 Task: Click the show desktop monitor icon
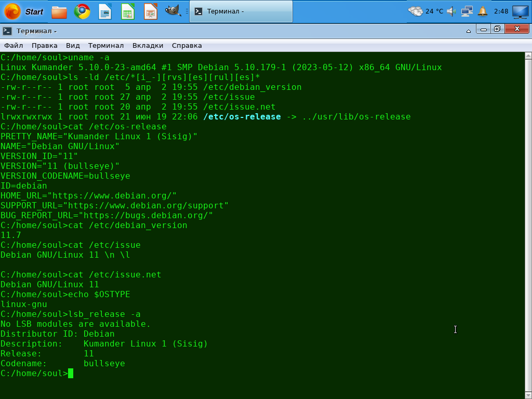[521, 11]
